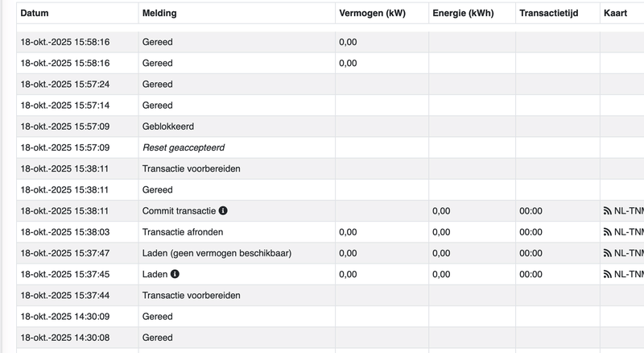The height and width of the screenshot is (353, 644).
Task: Click the RFID icon in the 15:37:47 row
Action: tap(608, 253)
